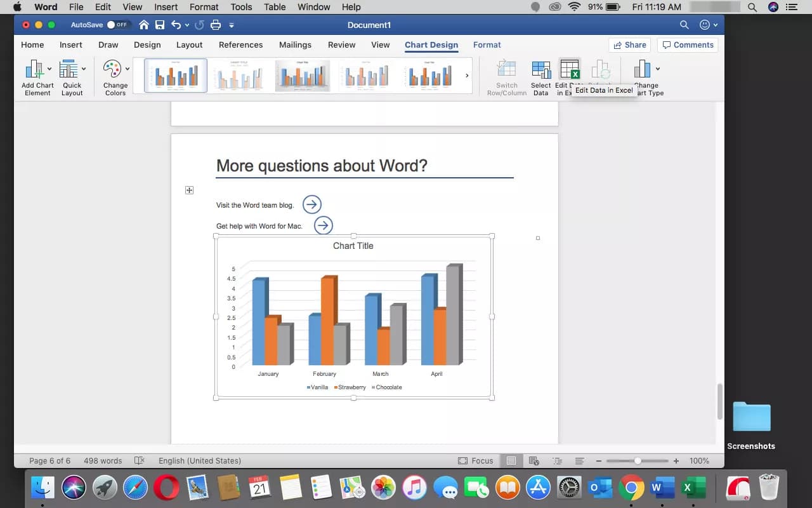Open the Customize Quick Access Toolbar dropdown
This screenshot has width=812, height=508.
click(x=232, y=25)
